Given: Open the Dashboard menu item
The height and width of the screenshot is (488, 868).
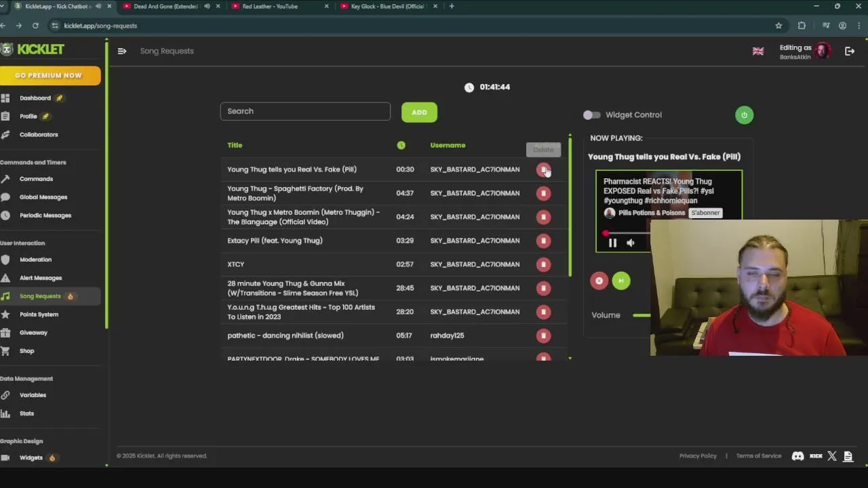Looking at the screenshot, I should click(35, 98).
